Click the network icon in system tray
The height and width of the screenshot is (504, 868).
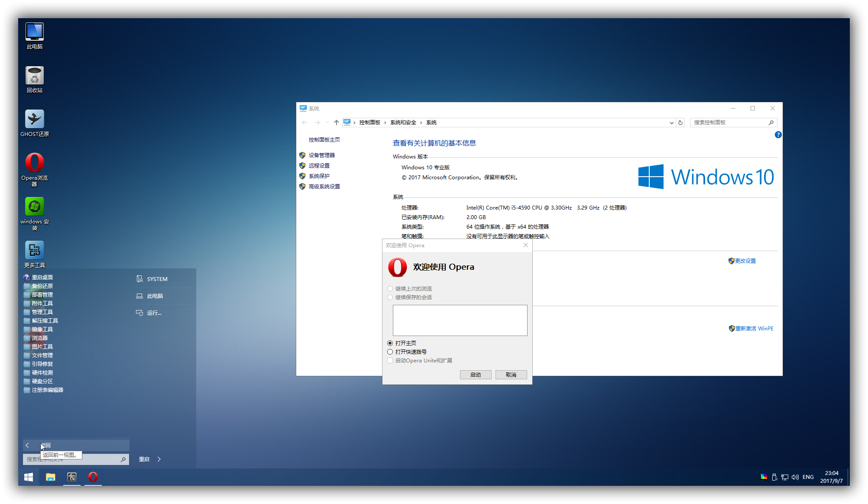(x=784, y=477)
